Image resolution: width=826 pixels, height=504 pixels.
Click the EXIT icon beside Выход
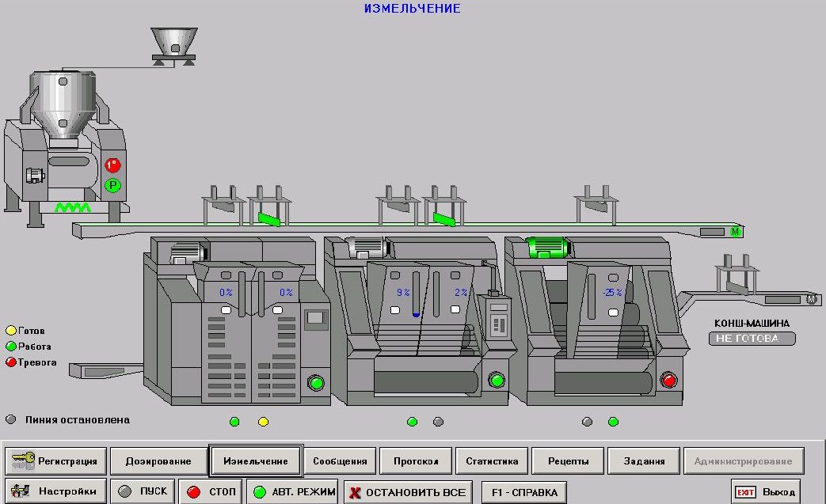pos(746,492)
